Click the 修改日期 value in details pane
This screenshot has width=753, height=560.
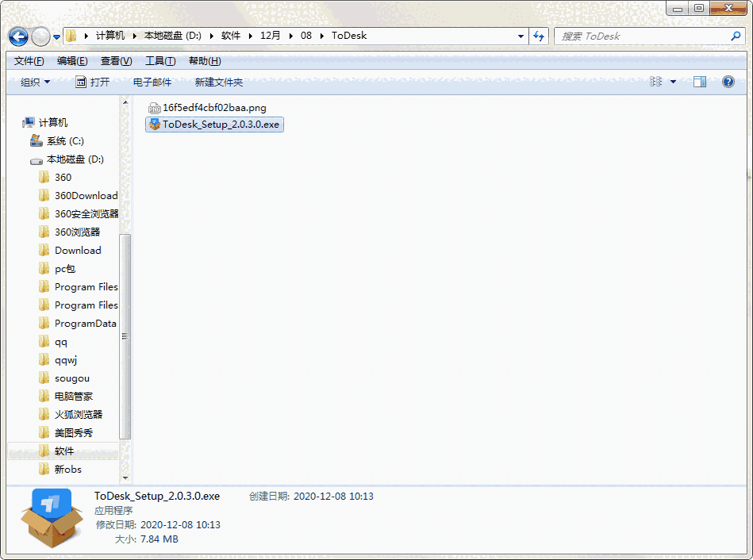(180, 524)
